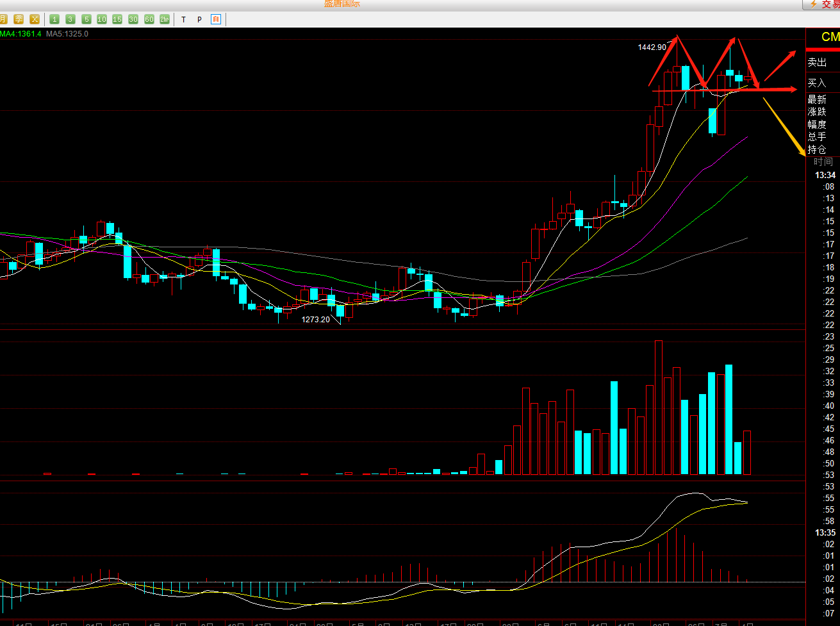The height and width of the screenshot is (626, 840).
Task: Select the 3-minute chart interval
Action: [70, 19]
